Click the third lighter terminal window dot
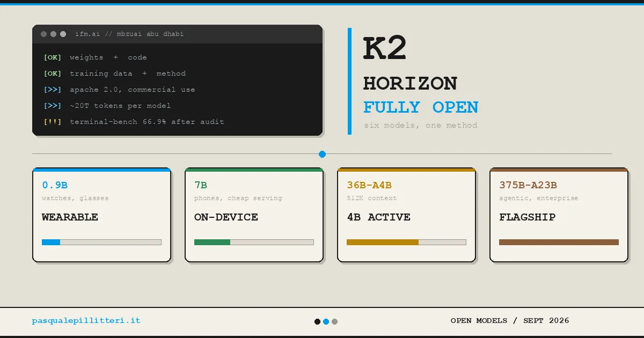 click(x=63, y=34)
